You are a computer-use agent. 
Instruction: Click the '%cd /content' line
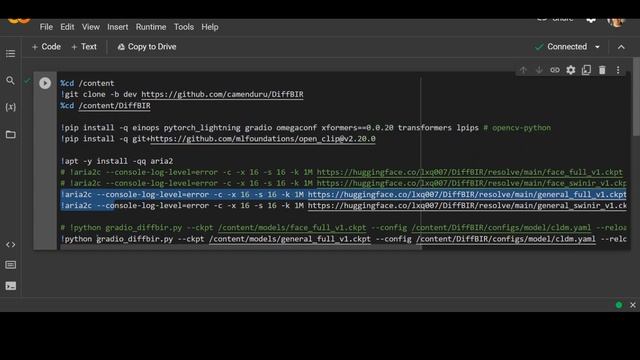click(x=87, y=83)
